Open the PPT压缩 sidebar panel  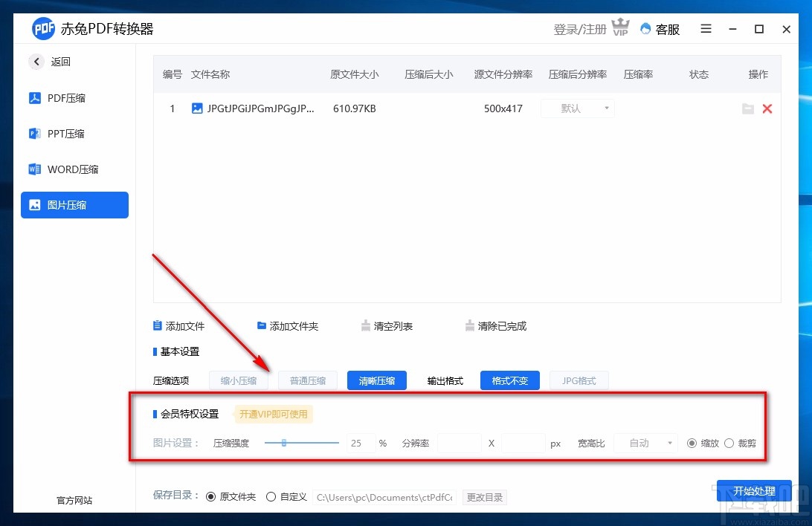(56, 133)
